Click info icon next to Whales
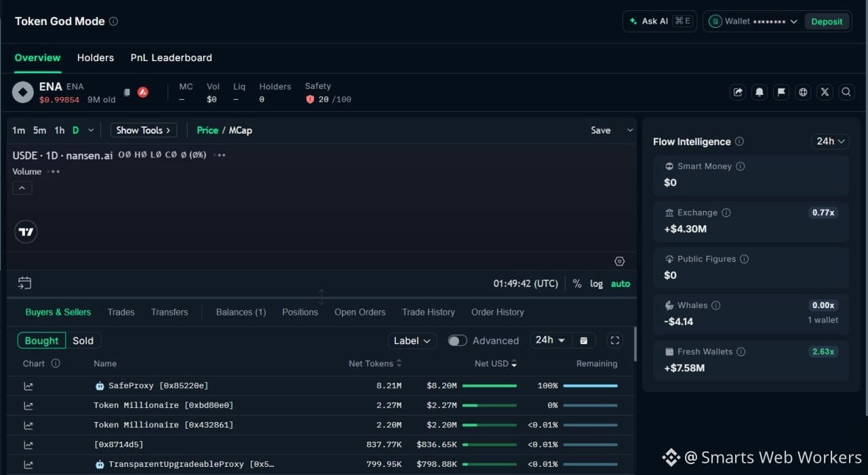868x475 pixels. (716, 305)
